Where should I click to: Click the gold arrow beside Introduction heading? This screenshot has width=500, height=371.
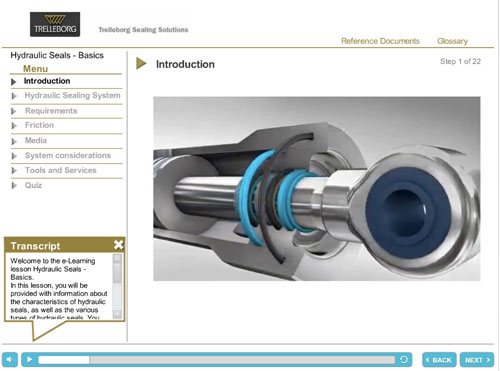141,63
